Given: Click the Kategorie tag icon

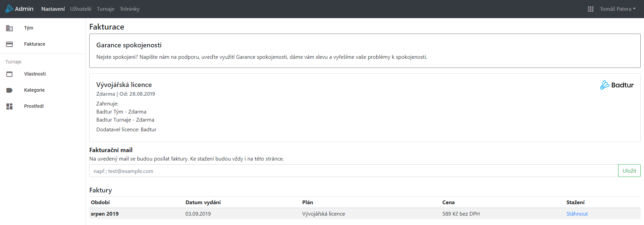Looking at the screenshot, I should [x=9, y=90].
